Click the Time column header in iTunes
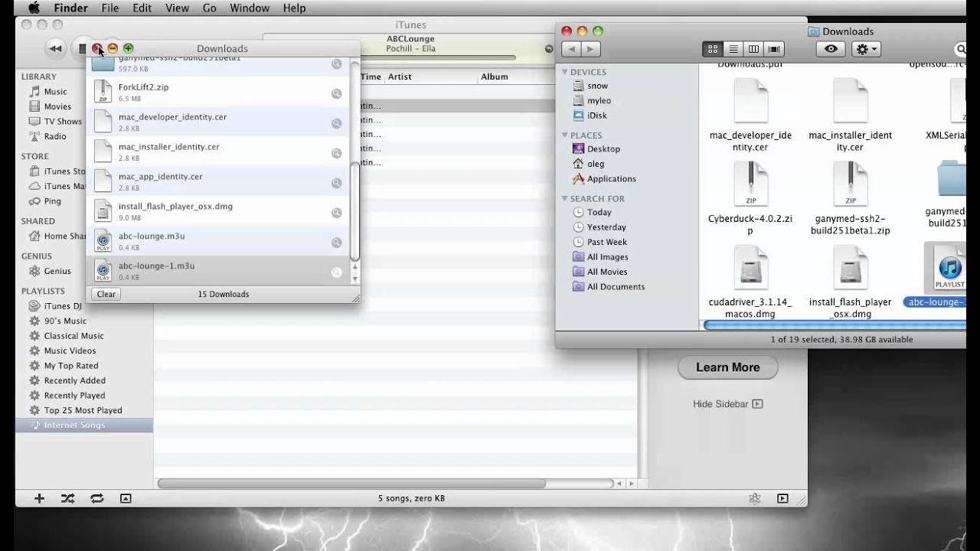 coord(371,77)
